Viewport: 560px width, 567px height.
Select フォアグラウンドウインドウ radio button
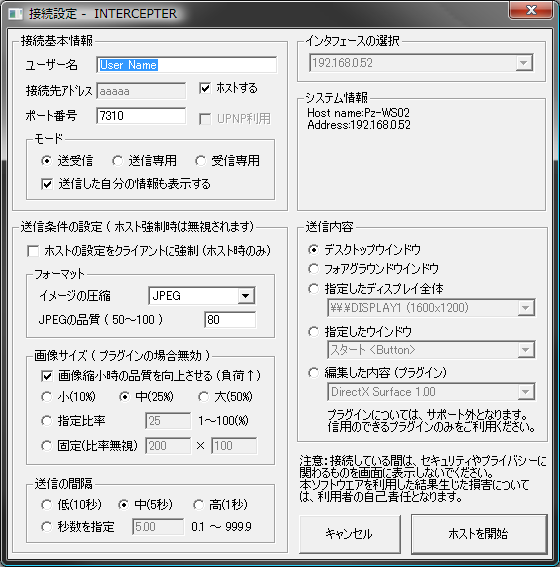[x=313, y=269]
